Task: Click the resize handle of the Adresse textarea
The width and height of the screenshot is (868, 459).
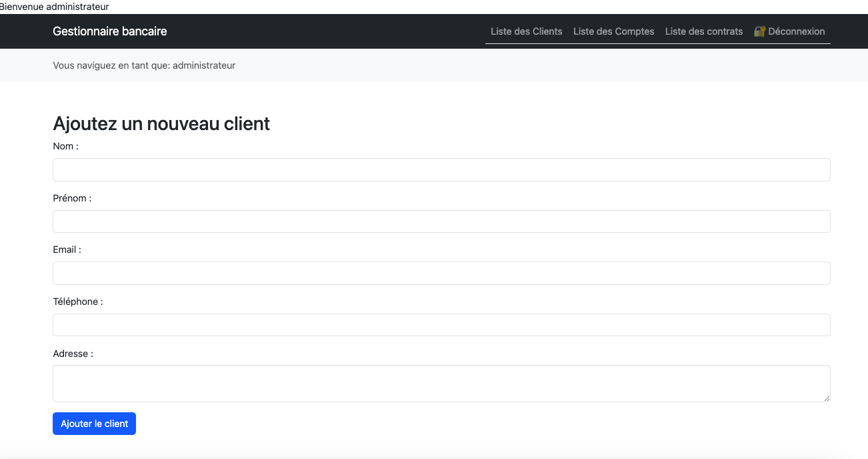Action: click(827, 398)
